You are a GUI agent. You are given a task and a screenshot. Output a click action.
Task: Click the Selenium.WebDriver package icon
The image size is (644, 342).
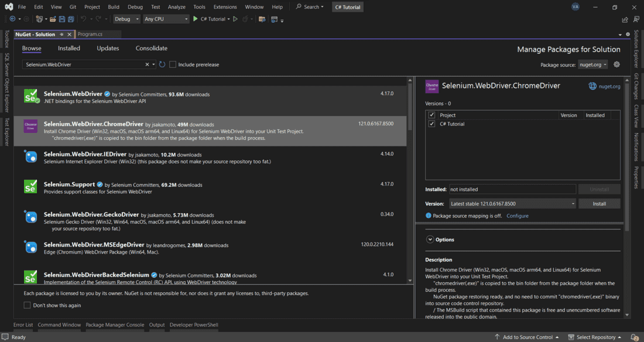[x=30, y=96]
